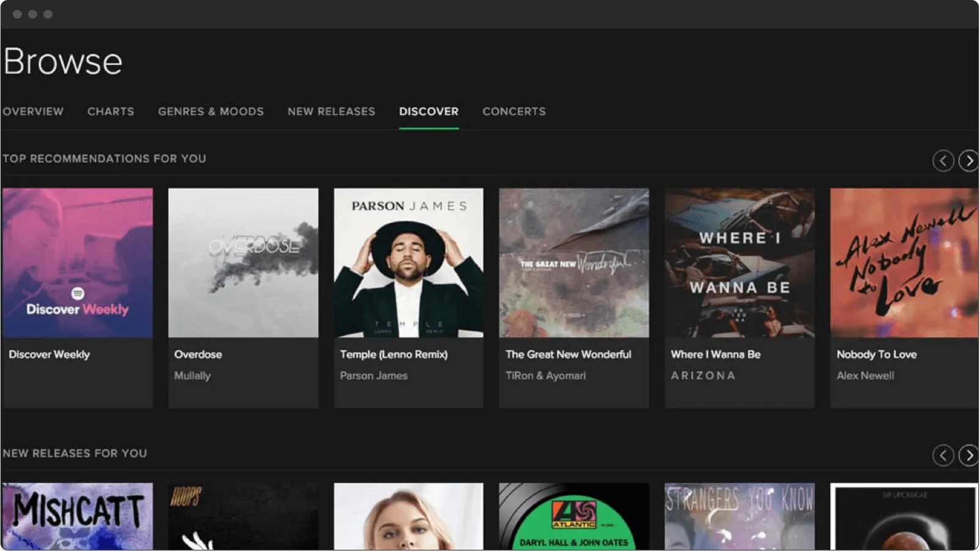Open The Great New Wonderful album art
Image resolution: width=980 pixels, height=551 pixels.
tap(574, 262)
